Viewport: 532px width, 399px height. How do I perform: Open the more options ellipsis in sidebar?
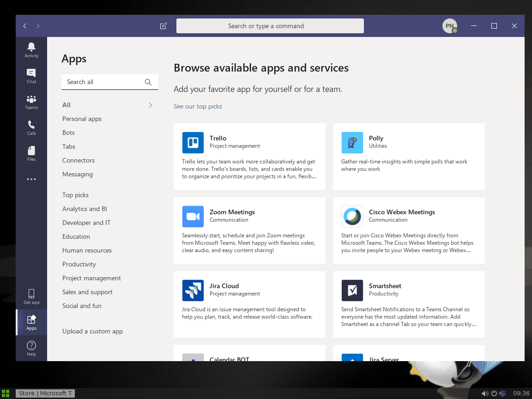pyautogui.click(x=31, y=179)
